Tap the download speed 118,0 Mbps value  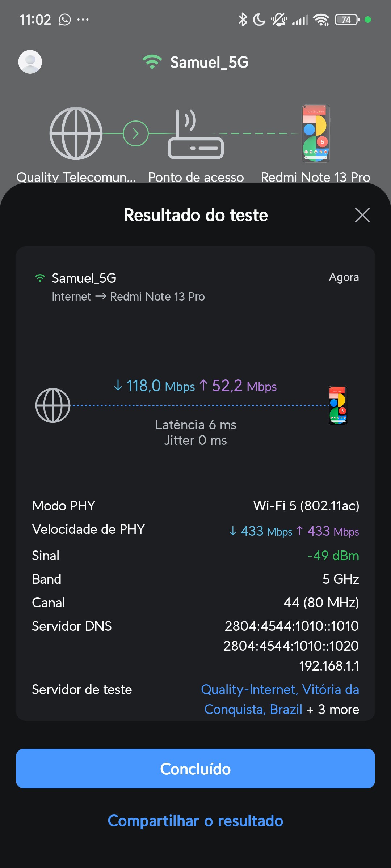[155, 386]
